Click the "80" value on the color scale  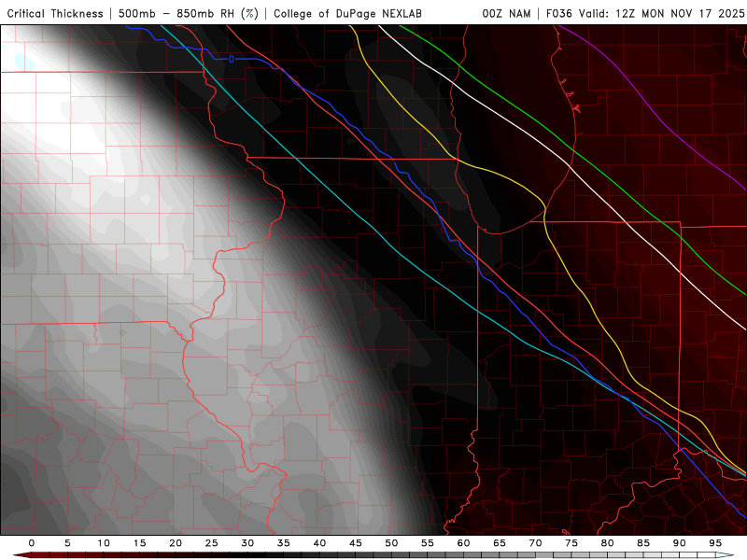coord(608,543)
